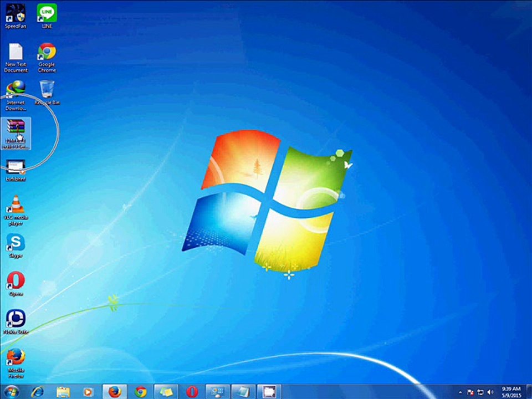532x399 pixels.
Task: Open the Windows Start menu
Action: pos(11,392)
